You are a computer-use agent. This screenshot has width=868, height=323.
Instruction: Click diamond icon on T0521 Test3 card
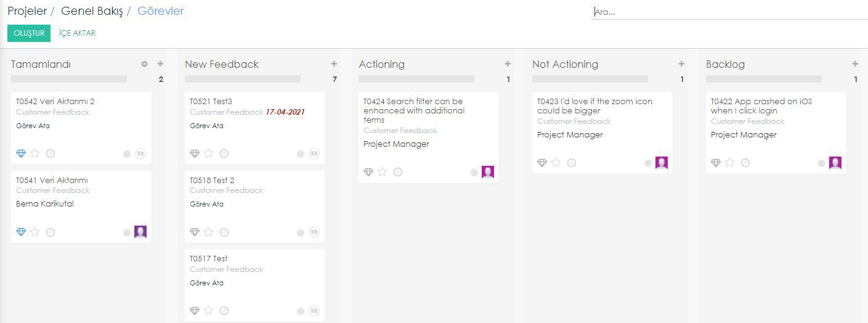[195, 153]
